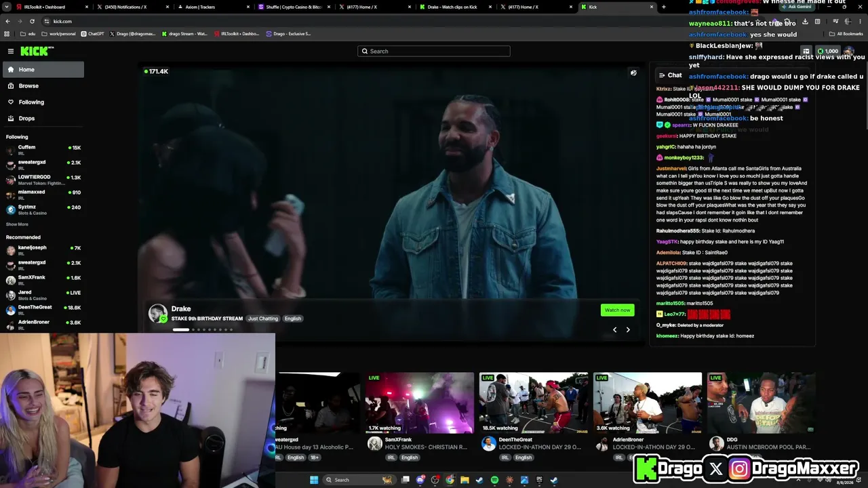Go to next featured stream
The image size is (868, 488).
coord(628,330)
